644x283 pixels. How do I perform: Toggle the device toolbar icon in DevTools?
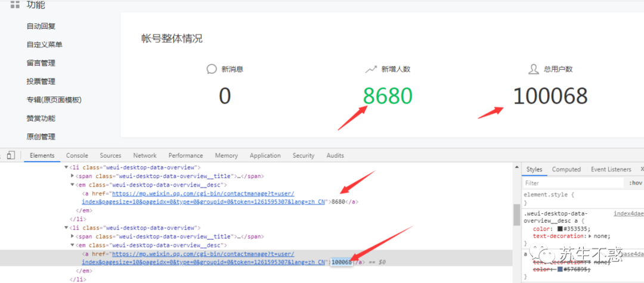11,155
